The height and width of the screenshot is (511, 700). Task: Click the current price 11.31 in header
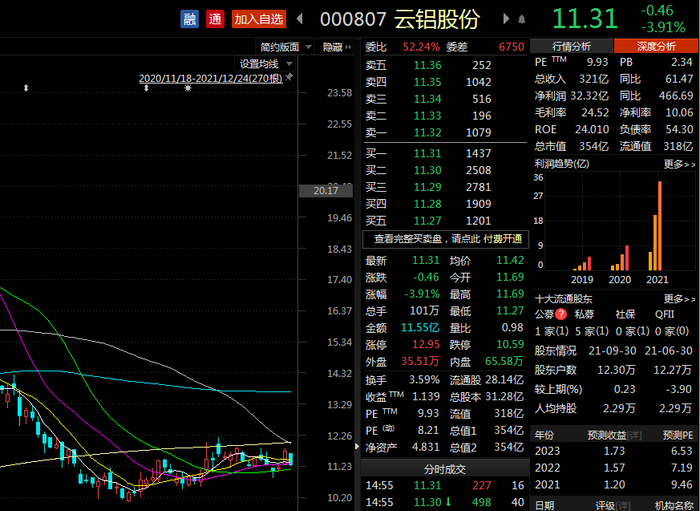(x=585, y=19)
